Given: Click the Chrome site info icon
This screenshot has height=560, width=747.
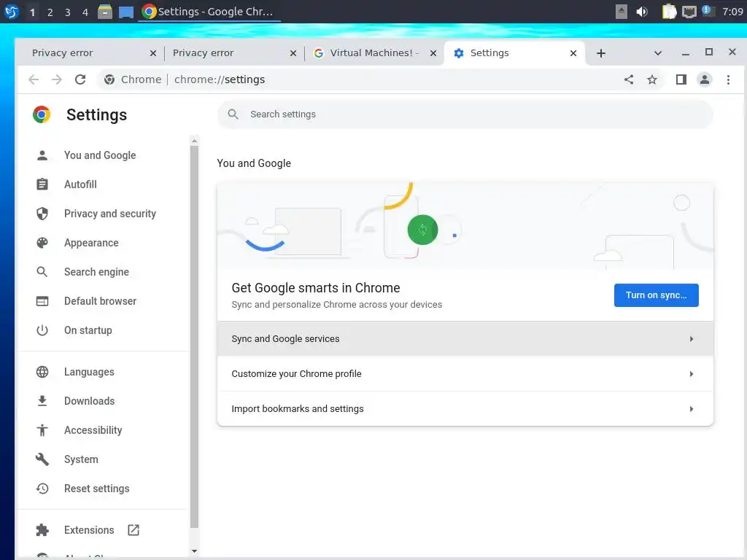Looking at the screenshot, I should click(109, 79).
